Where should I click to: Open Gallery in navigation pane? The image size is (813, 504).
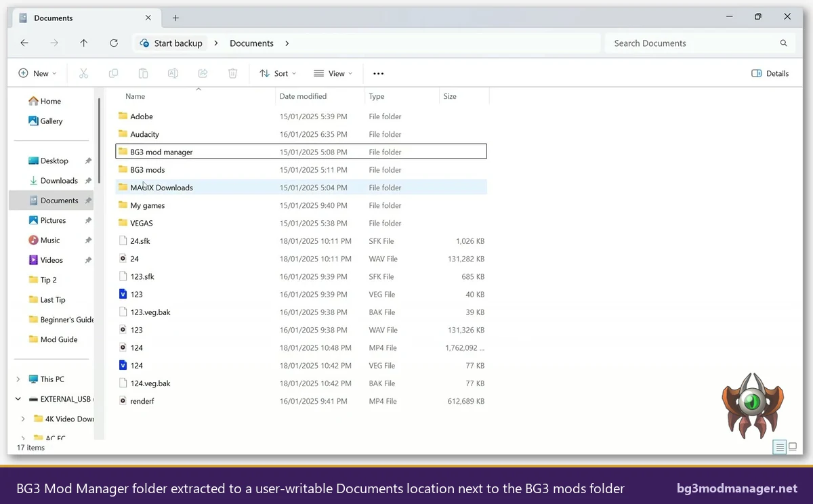pyautogui.click(x=51, y=121)
